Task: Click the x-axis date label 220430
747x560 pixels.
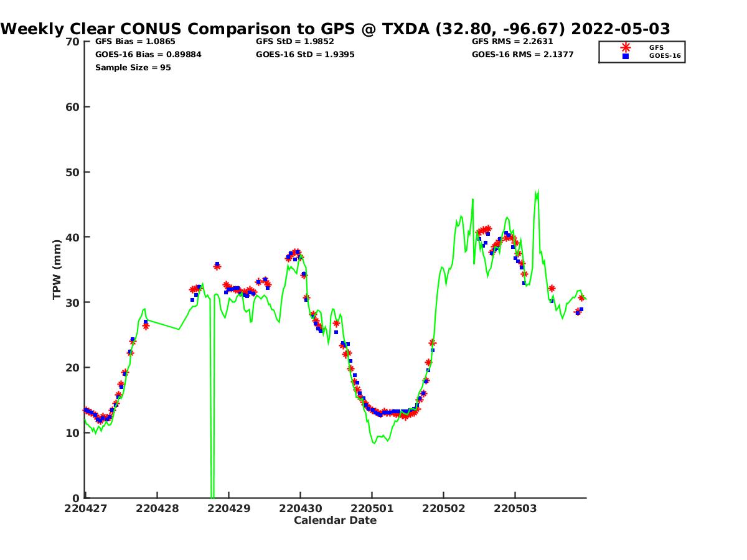Action: click(300, 508)
